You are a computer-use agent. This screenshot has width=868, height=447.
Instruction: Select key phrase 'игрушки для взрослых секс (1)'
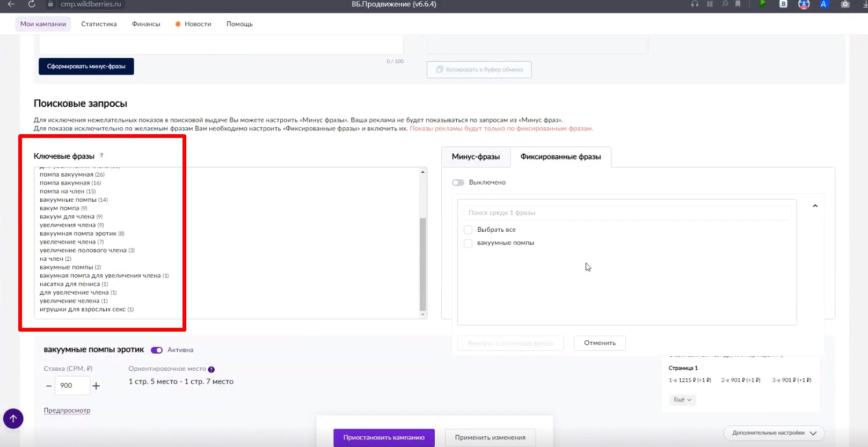87,309
